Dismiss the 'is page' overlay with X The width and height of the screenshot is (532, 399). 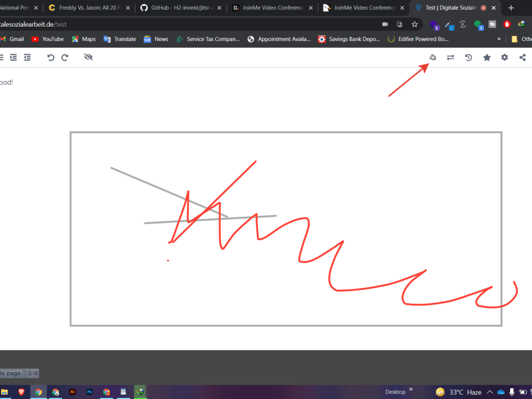point(35,373)
